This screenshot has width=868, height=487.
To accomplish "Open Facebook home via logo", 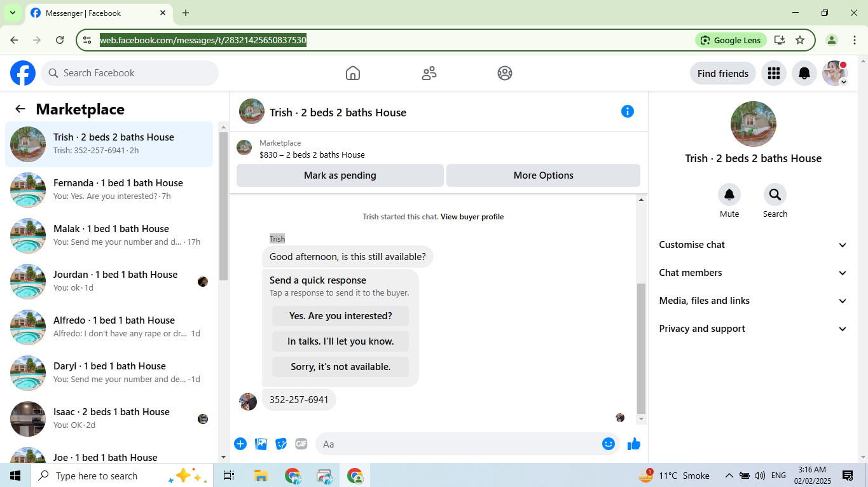I will 23,73.
